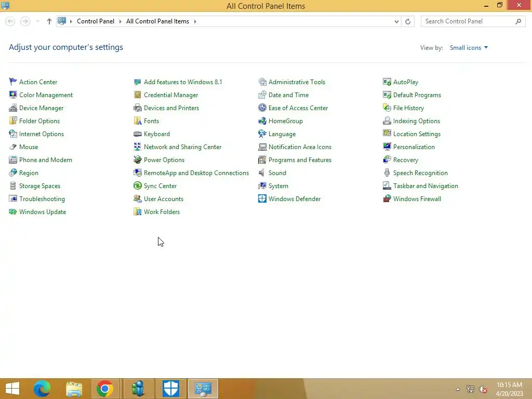The width and height of the screenshot is (532, 399).
Task: Open Internet Options icon
Action: click(x=13, y=134)
